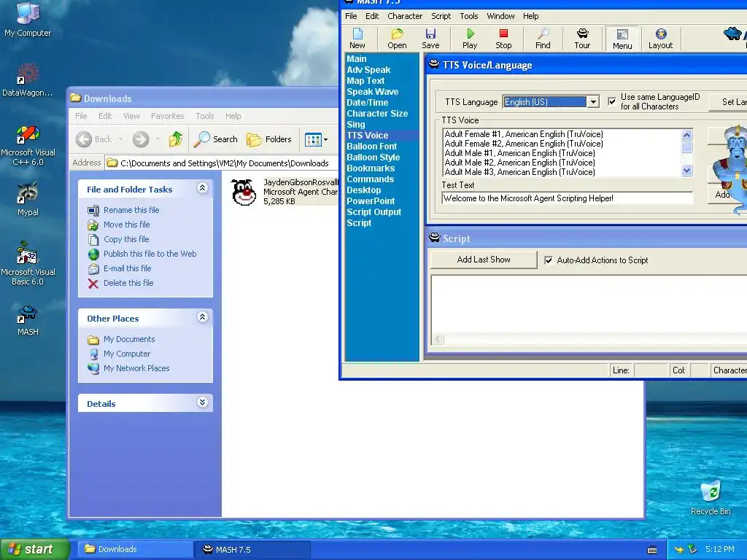This screenshot has height=560, width=747.
Task: Toggle Use same LanguageID for all Characters
Action: (612, 101)
